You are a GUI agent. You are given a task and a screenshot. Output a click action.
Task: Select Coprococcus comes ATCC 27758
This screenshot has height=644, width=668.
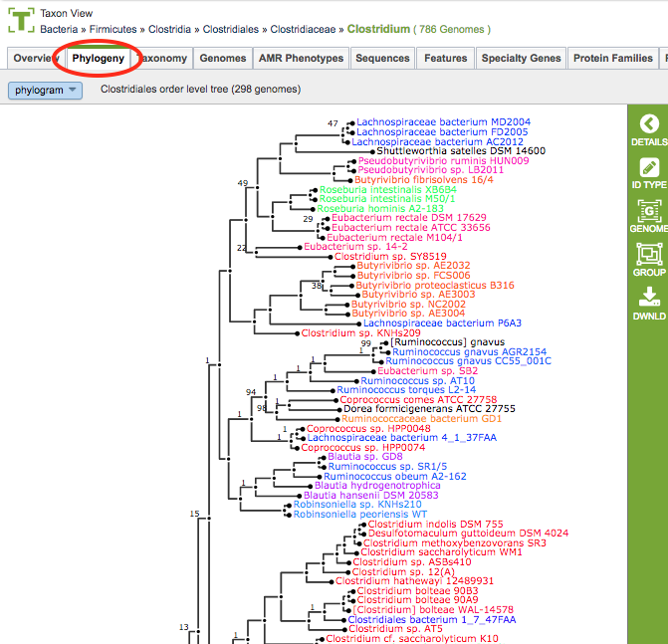[x=418, y=400]
